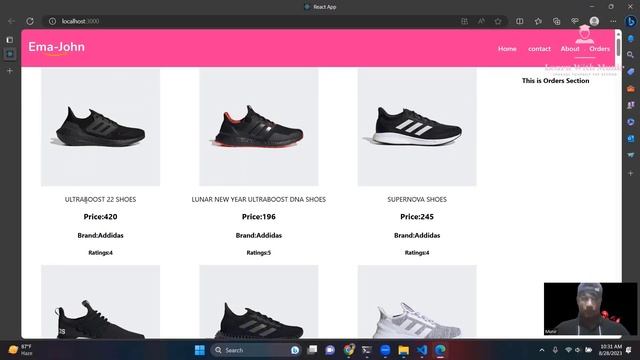Go back with the browser back arrow
640x360 pixels.
click(x=11, y=21)
